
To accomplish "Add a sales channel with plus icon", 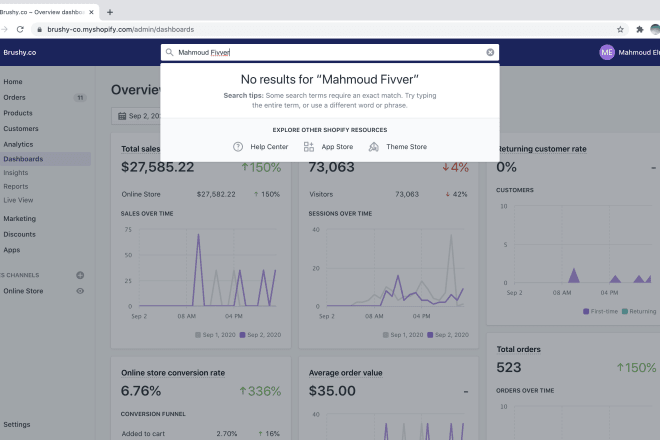I will click(x=80, y=275).
